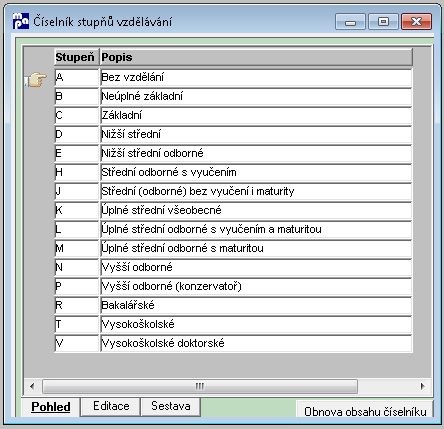This screenshot has width=444, height=429.
Task: Select the "Úplné střední všeobecné" cell
Action: coord(256,211)
